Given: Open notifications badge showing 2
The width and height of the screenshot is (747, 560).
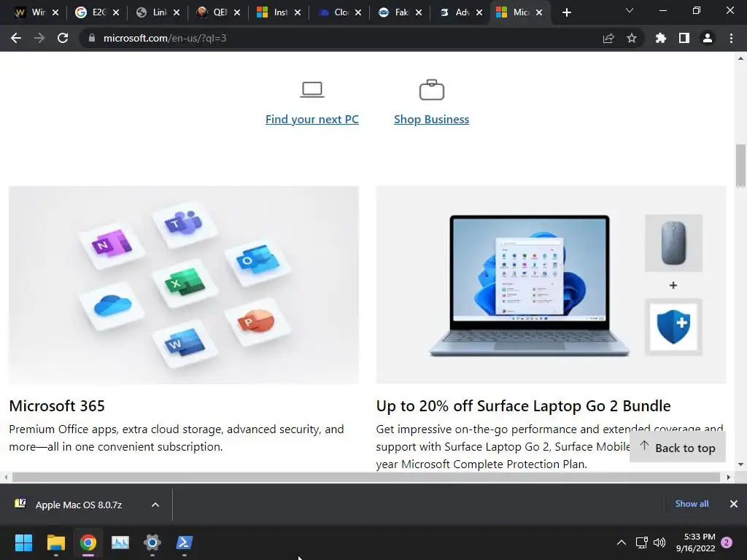Looking at the screenshot, I should coord(727,542).
